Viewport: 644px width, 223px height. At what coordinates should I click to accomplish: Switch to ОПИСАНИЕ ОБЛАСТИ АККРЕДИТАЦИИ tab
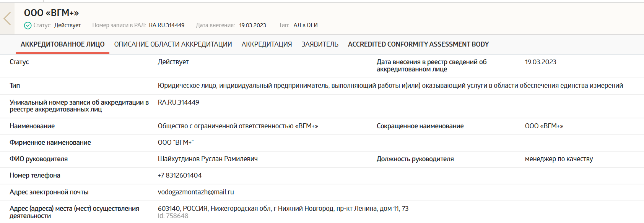173,44
